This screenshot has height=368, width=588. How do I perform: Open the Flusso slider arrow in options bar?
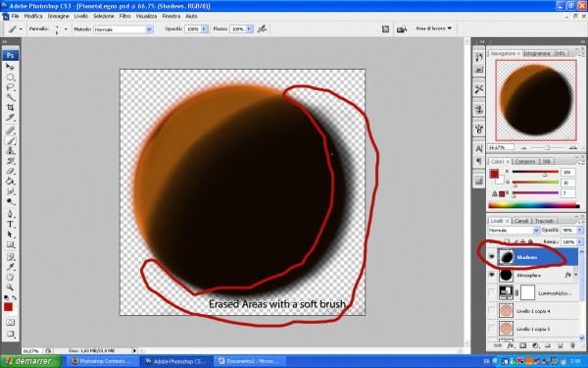coord(249,28)
